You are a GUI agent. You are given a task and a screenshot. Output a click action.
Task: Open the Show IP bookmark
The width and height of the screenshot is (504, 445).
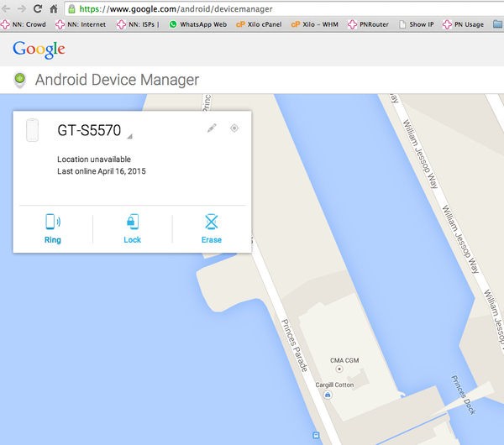(417, 24)
